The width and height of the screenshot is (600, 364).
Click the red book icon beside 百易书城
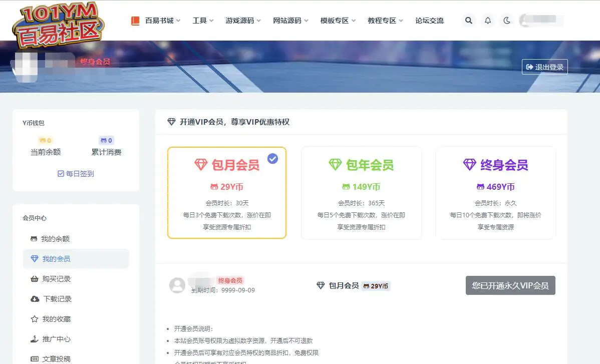click(x=135, y=21)
